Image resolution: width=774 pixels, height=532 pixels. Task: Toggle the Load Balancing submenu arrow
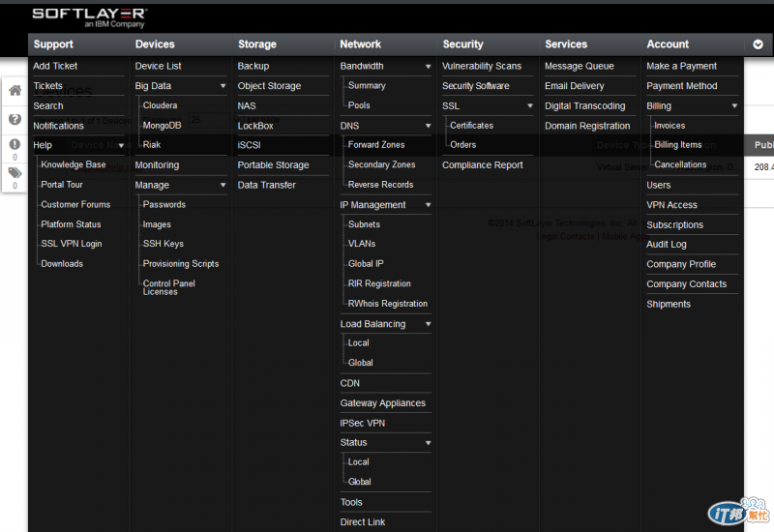[x=428, y=324]
